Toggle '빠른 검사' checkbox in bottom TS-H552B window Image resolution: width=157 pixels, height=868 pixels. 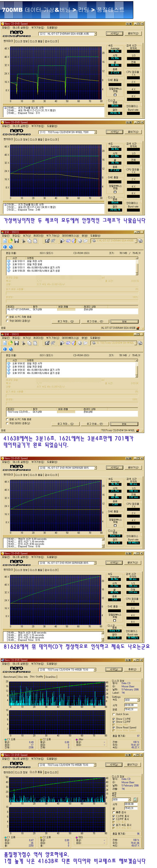click(x=114, y=812)
